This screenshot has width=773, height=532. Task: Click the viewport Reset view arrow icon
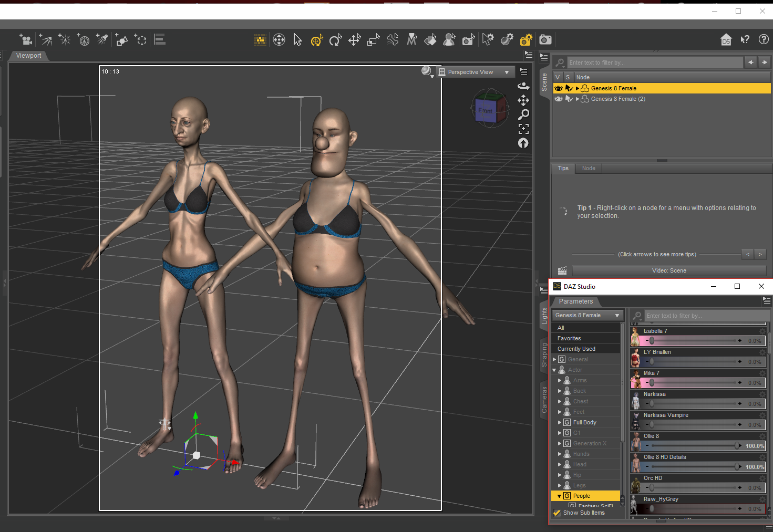(523, 143)
